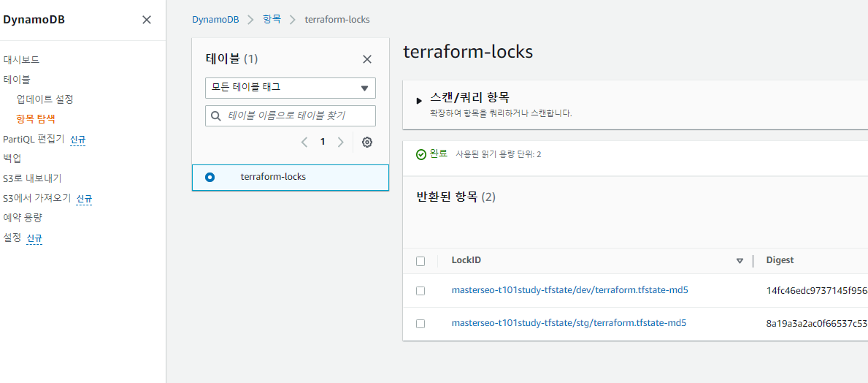Open 대시보드 in the sidebar
Viewport: 868px width, 383px height.
21,60
